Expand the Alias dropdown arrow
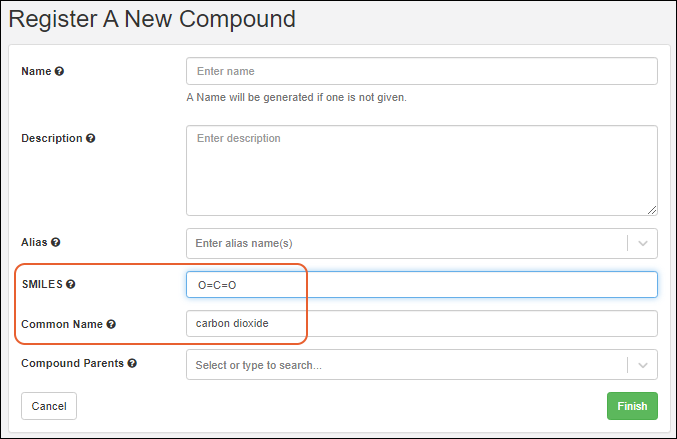Screen dimensions: 677x439 coord(642,243)
